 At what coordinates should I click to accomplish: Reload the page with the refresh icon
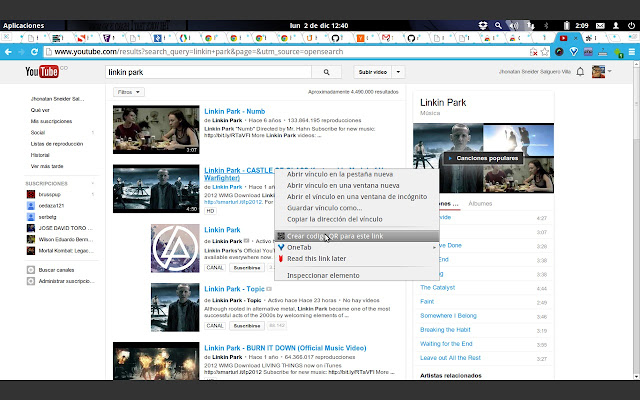point(34,52)
